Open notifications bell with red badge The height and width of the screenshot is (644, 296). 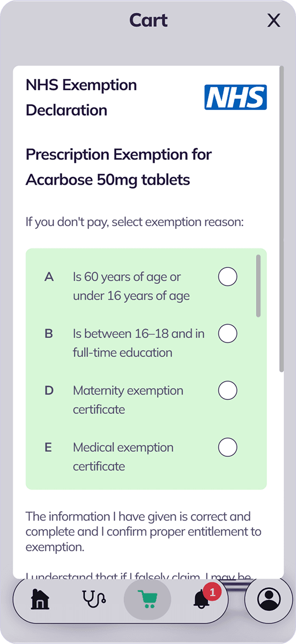click(x=201, y=599)
